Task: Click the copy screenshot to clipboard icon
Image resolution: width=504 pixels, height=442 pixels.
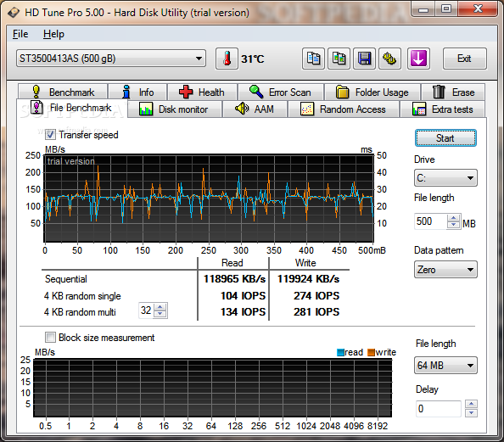Action: pyautogui.click(x=339, y=59)
